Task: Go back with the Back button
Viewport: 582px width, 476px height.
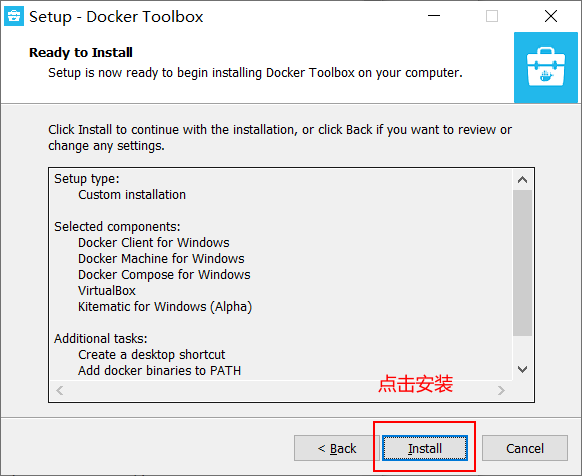Action: [x=336, y=448]
